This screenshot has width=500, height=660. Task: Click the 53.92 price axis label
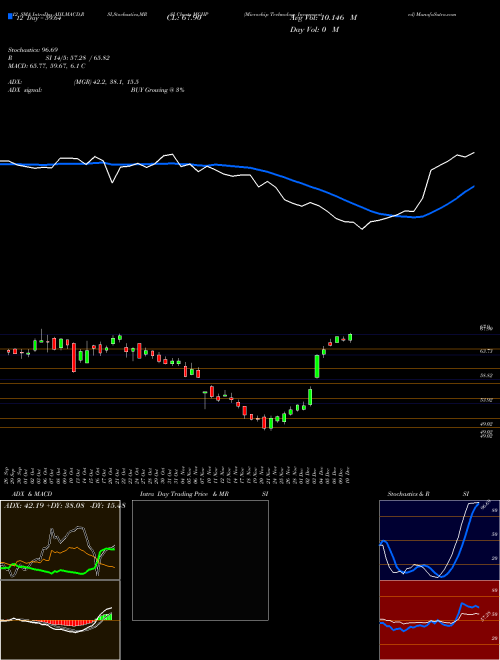[486, 399]
